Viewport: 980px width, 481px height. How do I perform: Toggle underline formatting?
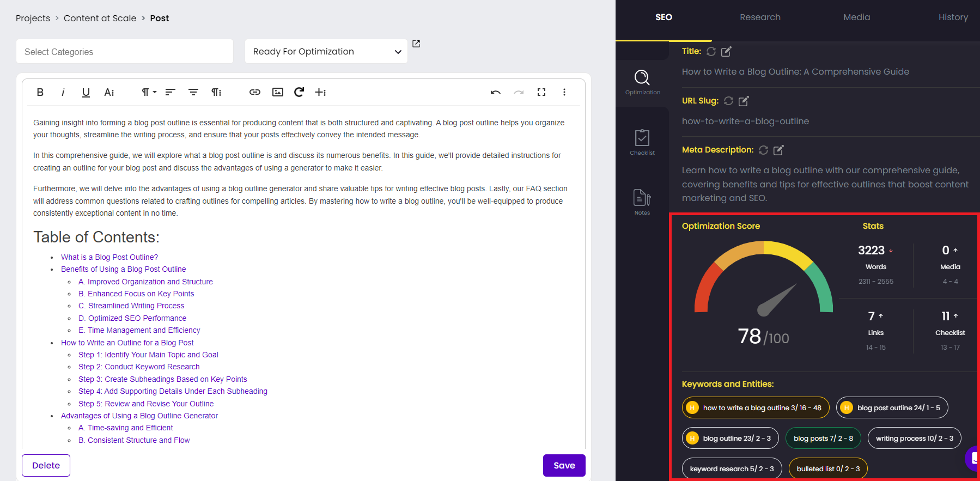click(86, 92)
